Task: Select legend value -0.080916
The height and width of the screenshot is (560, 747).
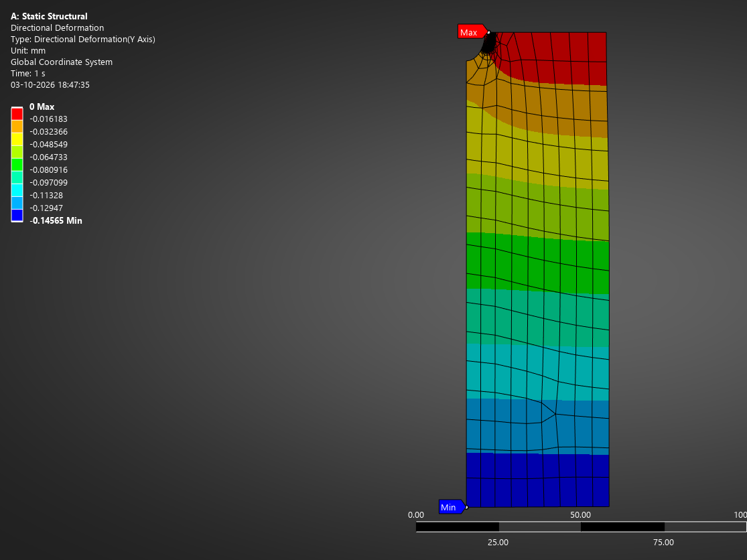Action: (49, 170)
